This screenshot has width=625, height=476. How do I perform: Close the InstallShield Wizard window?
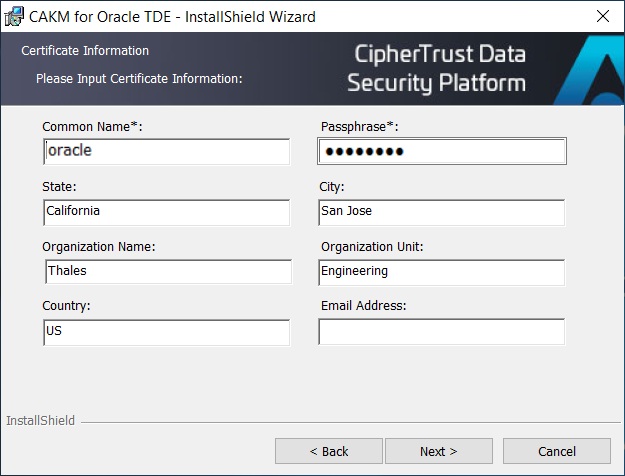point(603,16)
